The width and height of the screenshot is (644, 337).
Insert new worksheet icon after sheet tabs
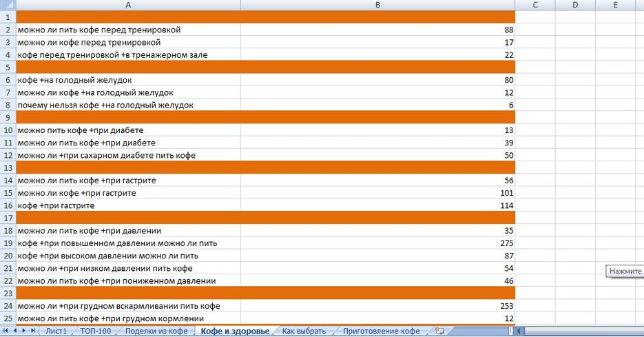[439, 331]
